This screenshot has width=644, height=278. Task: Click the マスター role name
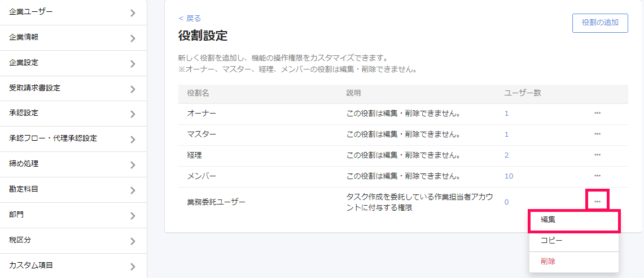pos(201,134)
